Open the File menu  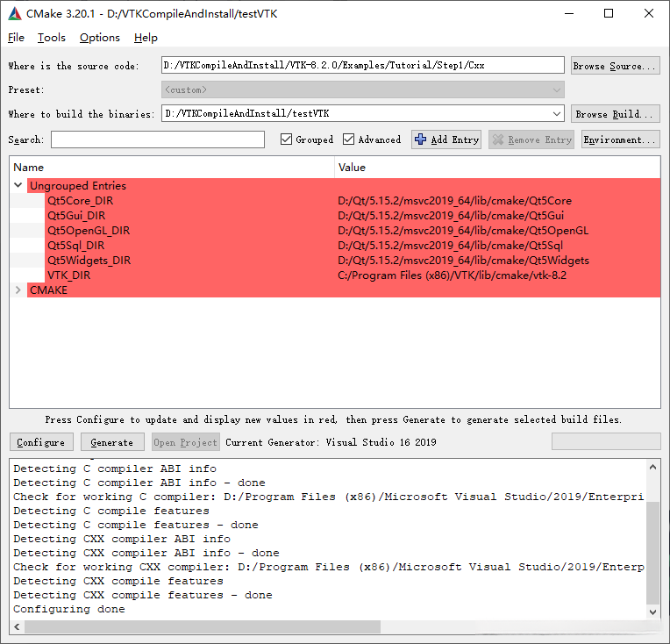point(16,38)
